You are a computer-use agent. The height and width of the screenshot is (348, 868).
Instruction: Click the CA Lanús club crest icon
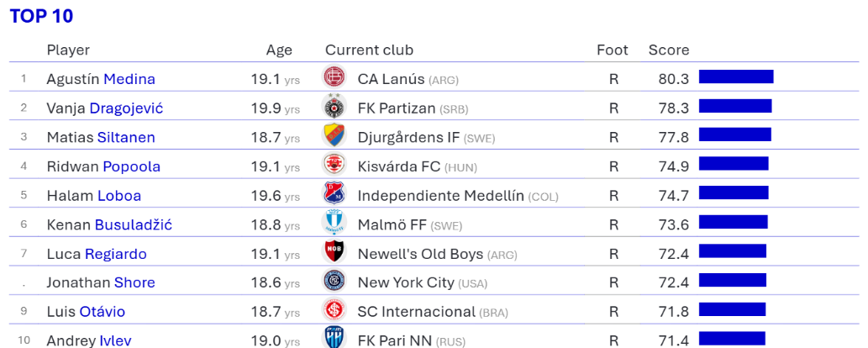[x=334, y=77]
